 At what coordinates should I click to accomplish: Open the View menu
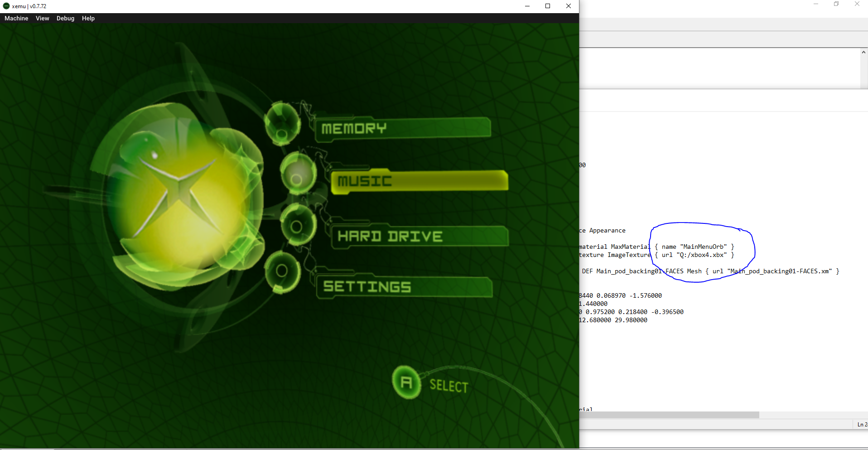(x=42, y=18)
